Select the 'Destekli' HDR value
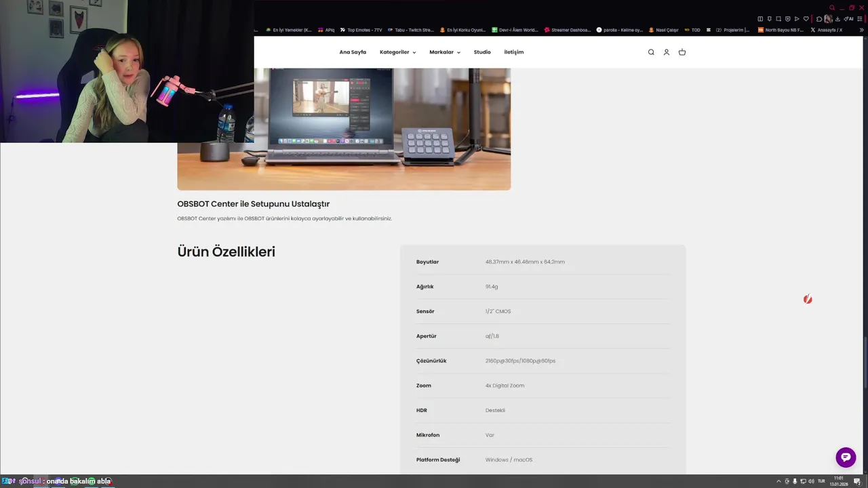 click(x=495, y=410)
